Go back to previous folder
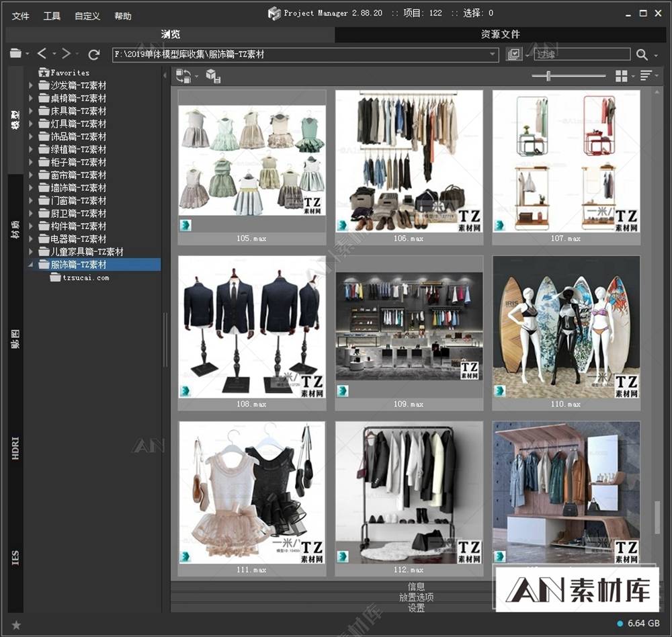 click(x=42, y=54)
